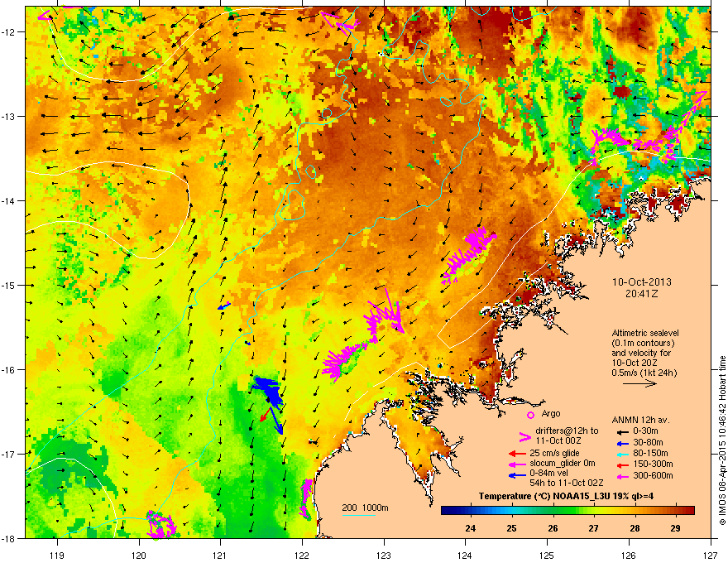This screenshot has width=728, height=563.
Task: Click the cyan 200 1000m depth contour sample line
Action: click(x=358, y=515)
